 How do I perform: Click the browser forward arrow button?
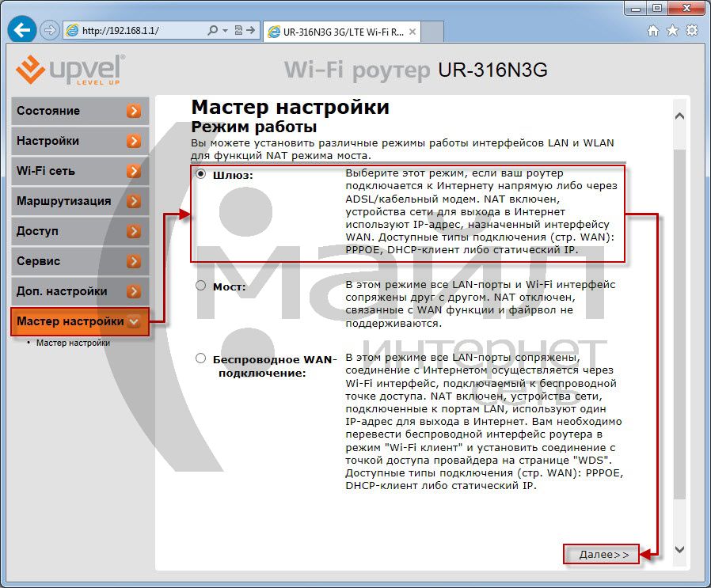(49, 32)
